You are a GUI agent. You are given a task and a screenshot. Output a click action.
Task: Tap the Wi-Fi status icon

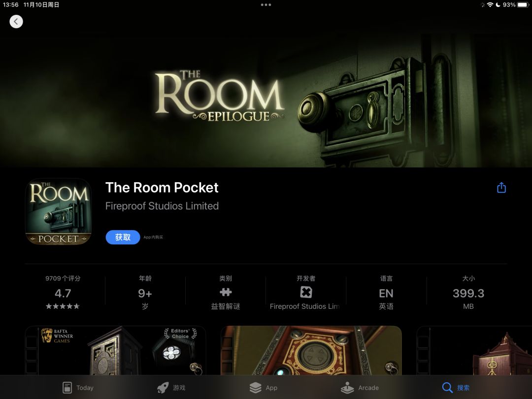click(490, 5)
